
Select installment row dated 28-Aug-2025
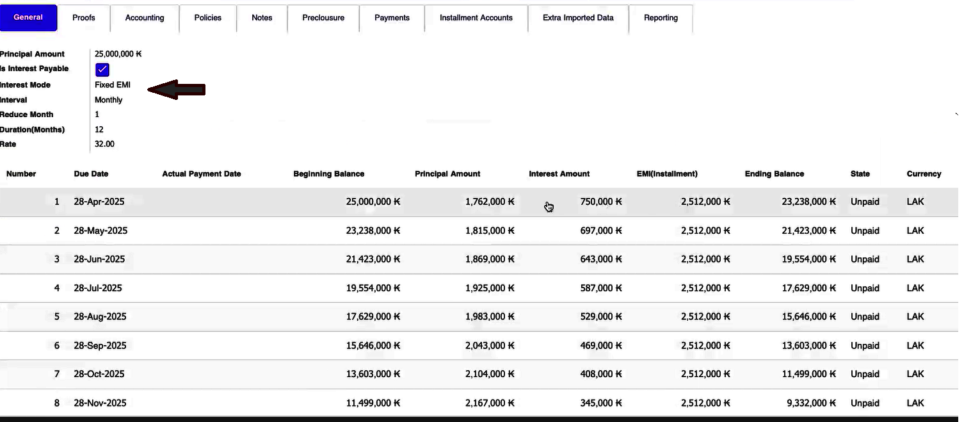100,316
